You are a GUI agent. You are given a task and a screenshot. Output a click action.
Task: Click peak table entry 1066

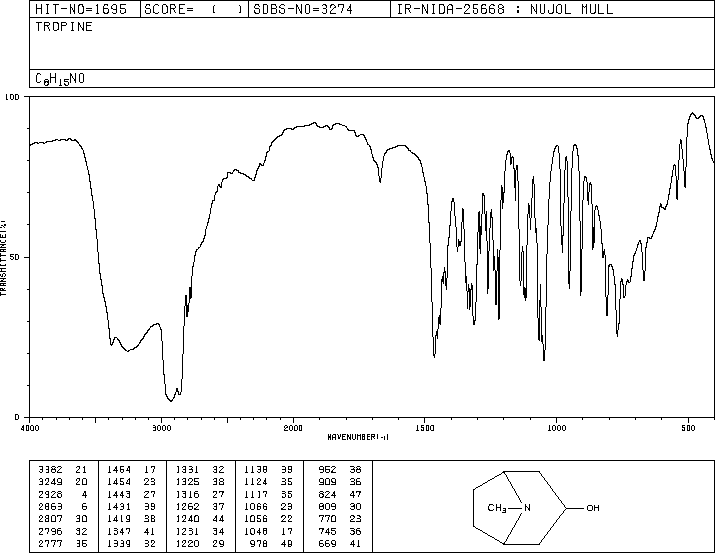tap(256, 506)
